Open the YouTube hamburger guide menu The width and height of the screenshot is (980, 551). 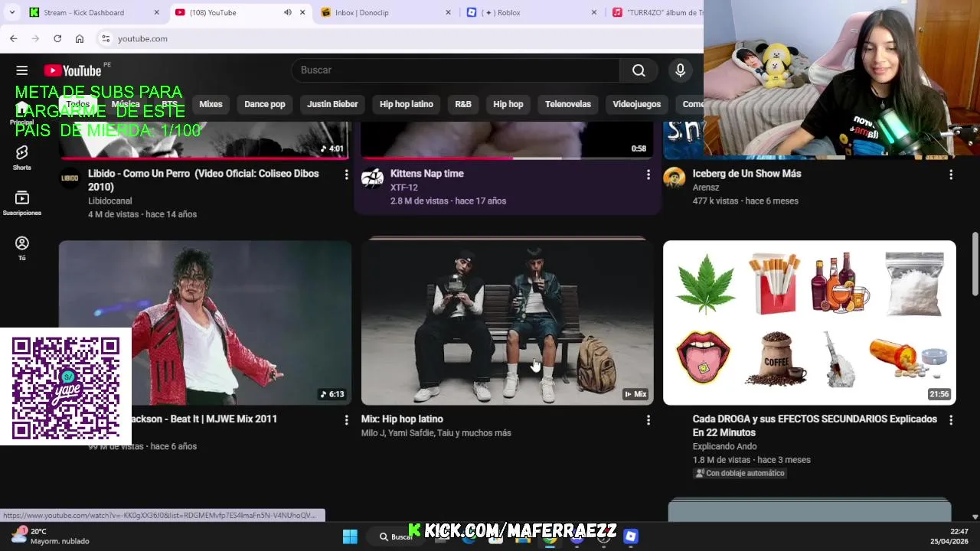[21, 70]
